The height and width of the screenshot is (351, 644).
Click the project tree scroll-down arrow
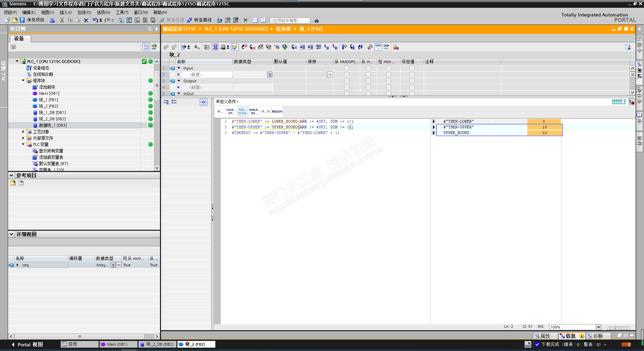(157, 168)
